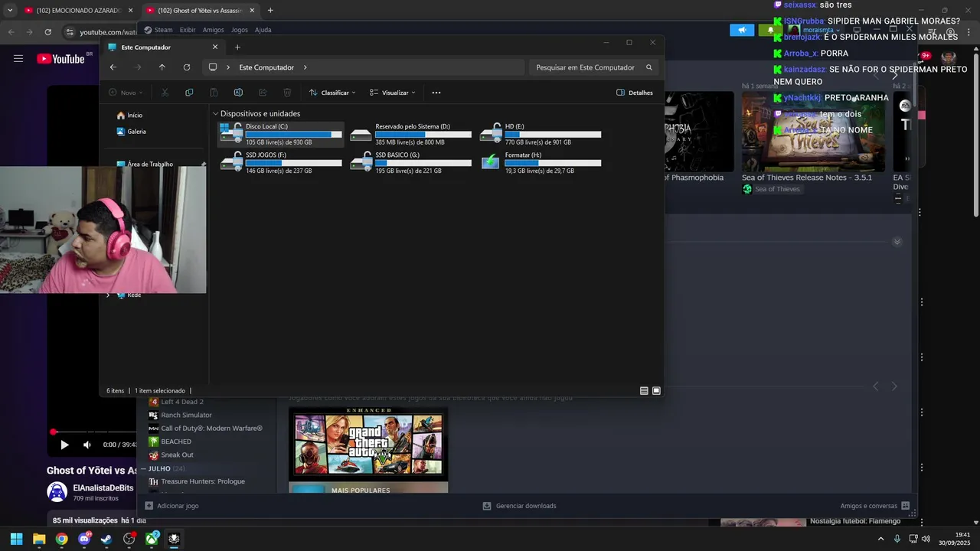Viewport: 980px width, 551px height.
Task: Open Início in Explorer sidebar
Action: [129, 116]
